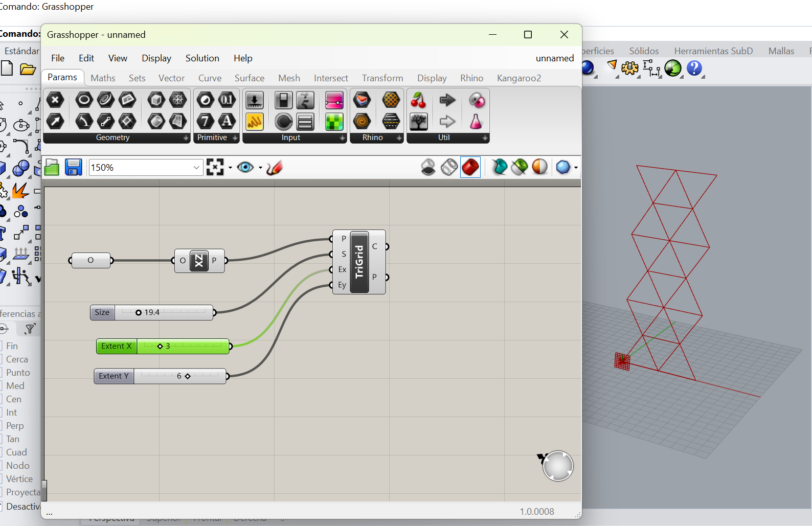This screenshot has height=526, width=812.
Task: Expand the Geometry panel with its plus arrow
Action: pyautogui.click(x=186, y=138)
